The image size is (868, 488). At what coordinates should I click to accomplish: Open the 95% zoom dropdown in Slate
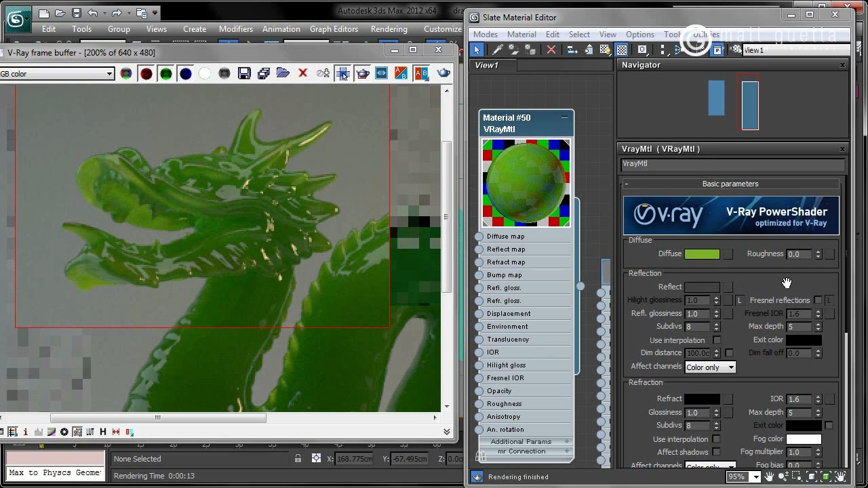(755, 477)
